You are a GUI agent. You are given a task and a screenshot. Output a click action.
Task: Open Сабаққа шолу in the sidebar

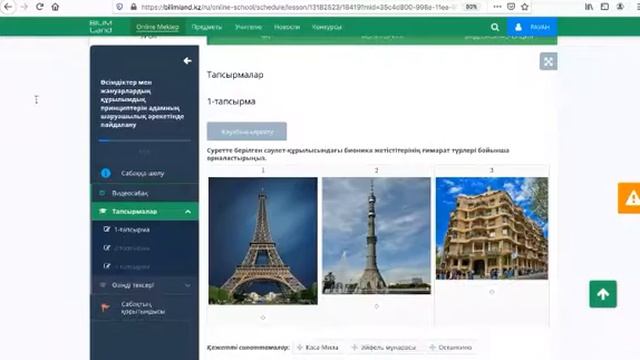144,173
